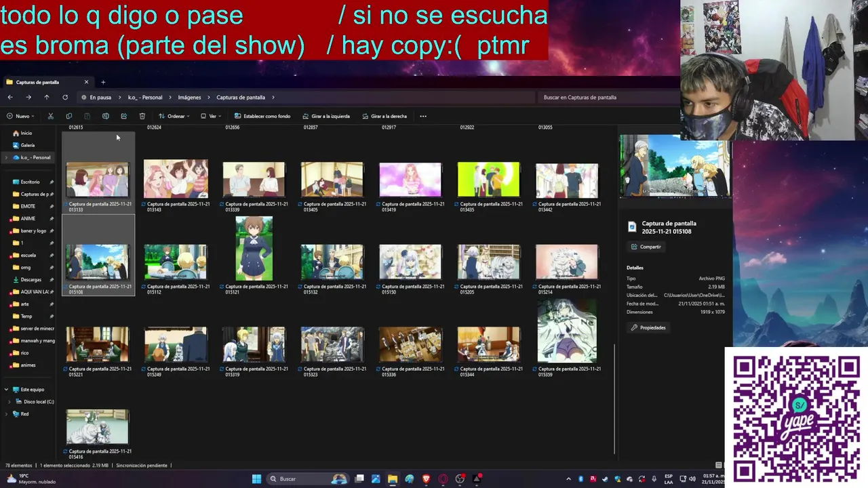Click the microphone tray icon

click(x=654, y=479)
